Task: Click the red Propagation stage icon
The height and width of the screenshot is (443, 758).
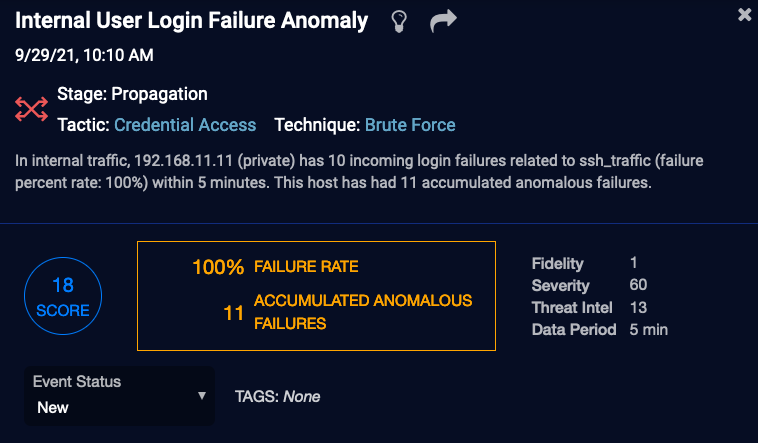Action: point(32,109)
